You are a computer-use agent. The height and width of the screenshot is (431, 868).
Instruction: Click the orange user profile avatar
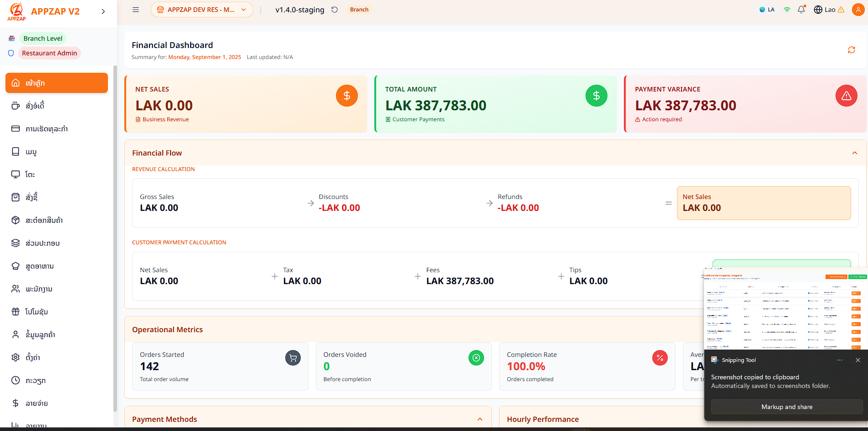[x=858, y=10]
